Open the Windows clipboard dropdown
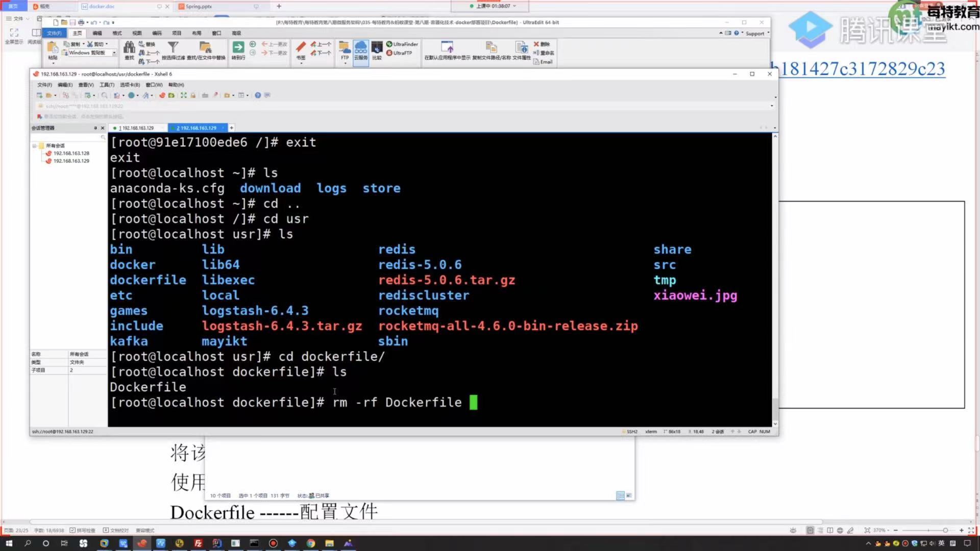 (x=114, y=53)
